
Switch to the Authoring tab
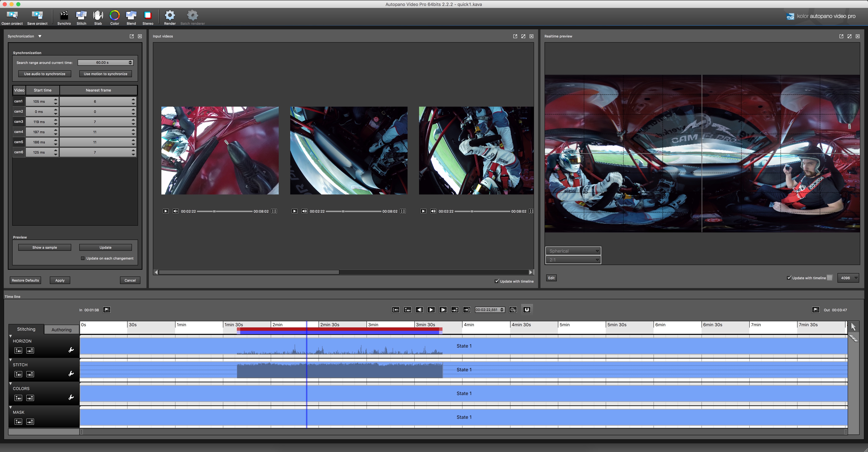(61, 330)
